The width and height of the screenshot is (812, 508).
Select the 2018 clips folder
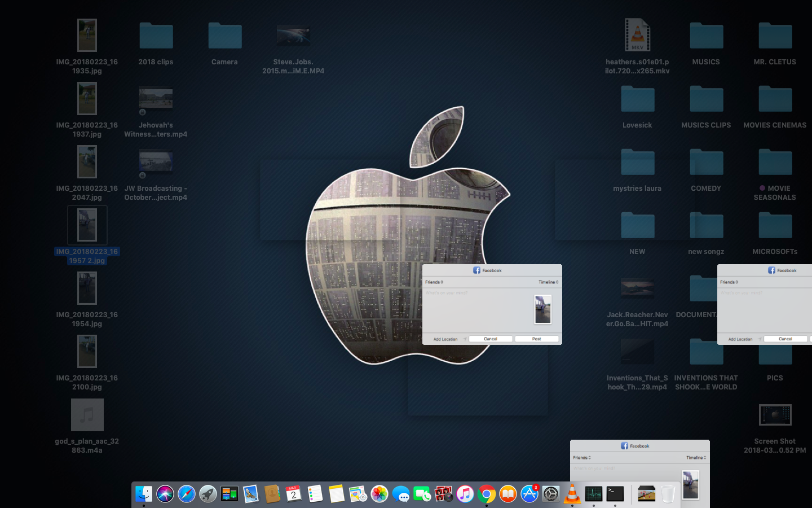point(156,36)
